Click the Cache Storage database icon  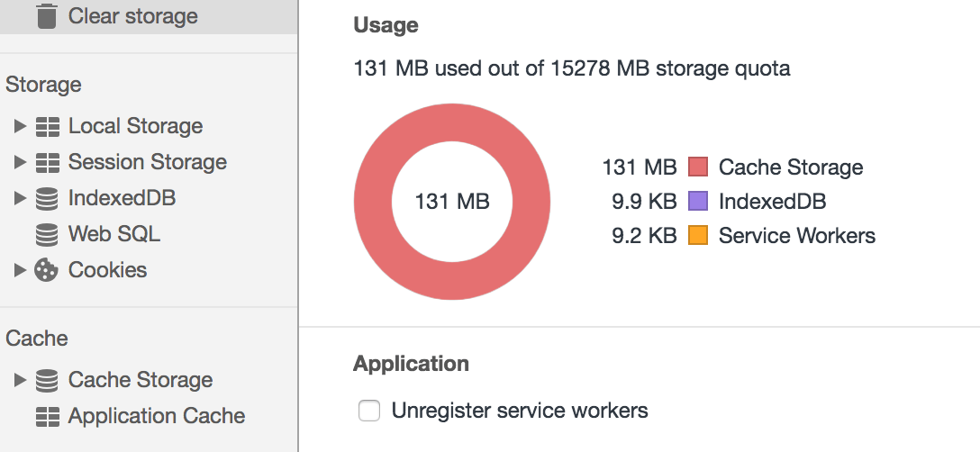pos(47,380)
